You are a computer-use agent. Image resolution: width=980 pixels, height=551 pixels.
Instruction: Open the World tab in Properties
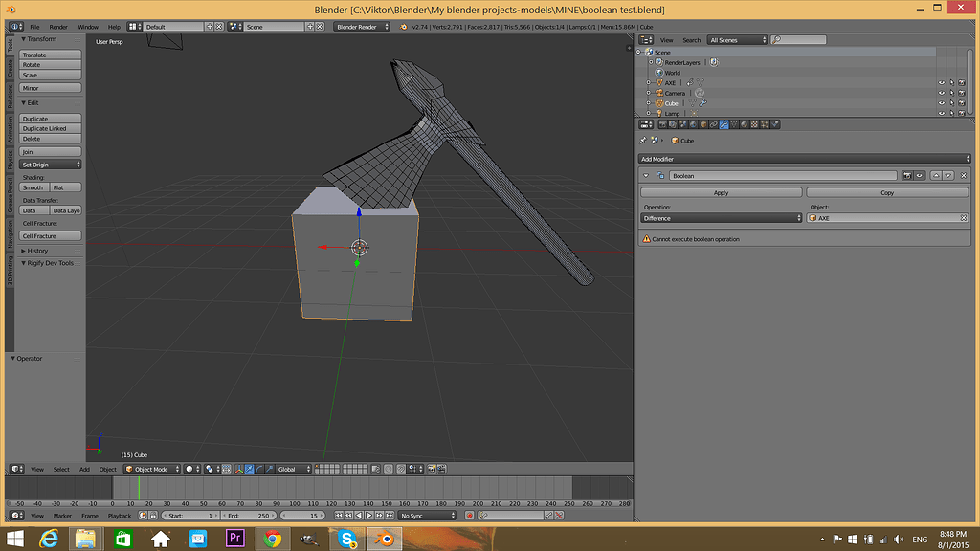point(693,124)
